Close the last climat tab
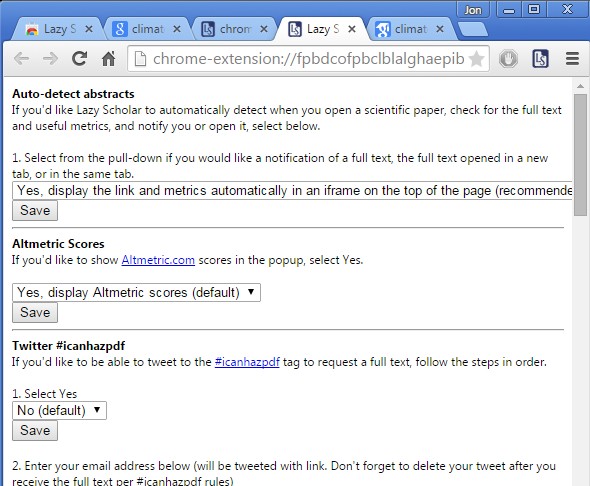Screen dimensions: 590x486 tap(439, 29)
